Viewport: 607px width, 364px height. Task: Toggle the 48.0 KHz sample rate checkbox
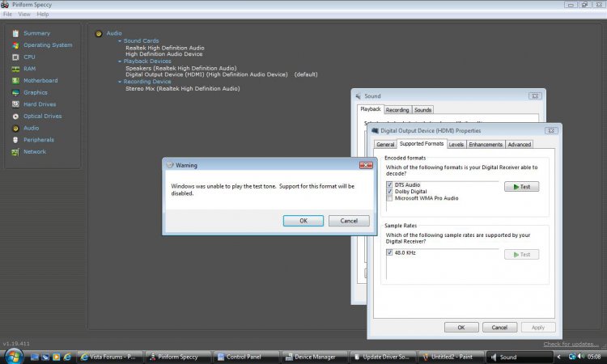[389, 252]
